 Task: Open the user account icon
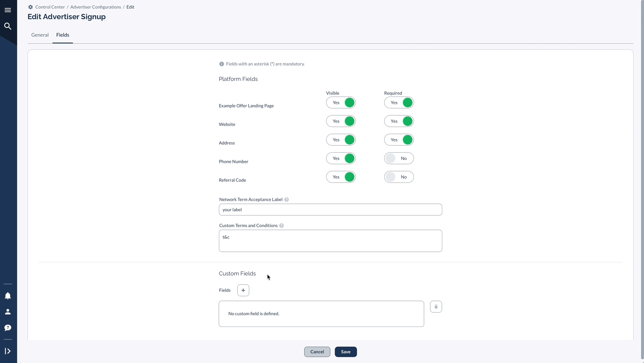click(8, 312)
